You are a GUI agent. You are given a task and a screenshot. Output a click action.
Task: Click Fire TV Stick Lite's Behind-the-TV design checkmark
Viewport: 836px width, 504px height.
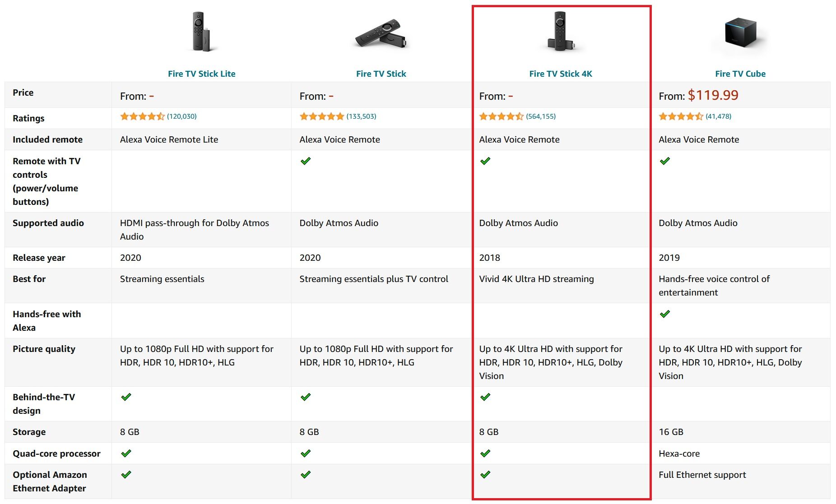(x=126, y=397)
